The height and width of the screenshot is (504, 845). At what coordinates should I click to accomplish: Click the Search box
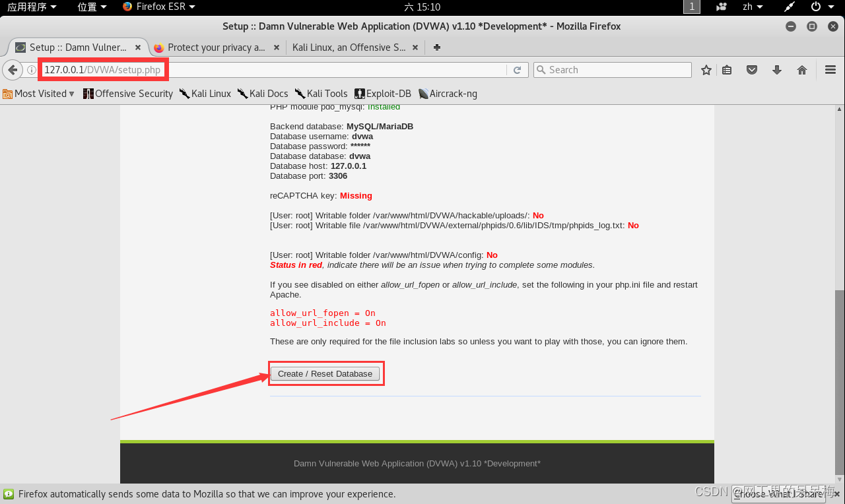(x=612, y=70)
